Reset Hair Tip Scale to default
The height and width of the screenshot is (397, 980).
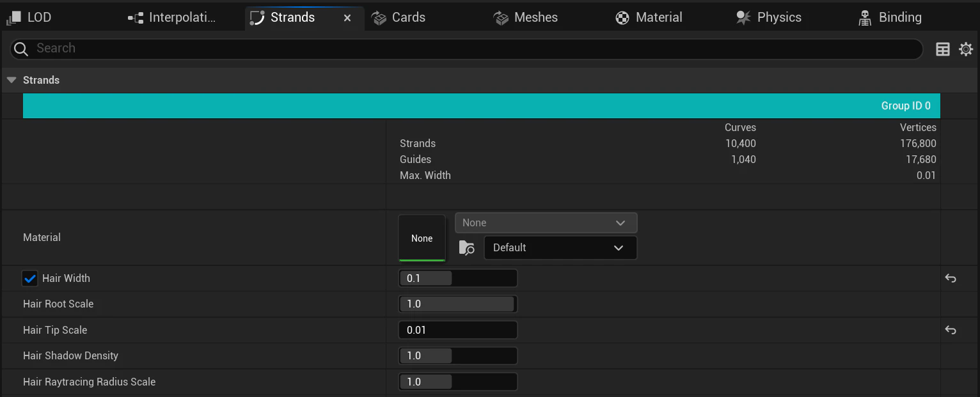[x=951, y=331]
